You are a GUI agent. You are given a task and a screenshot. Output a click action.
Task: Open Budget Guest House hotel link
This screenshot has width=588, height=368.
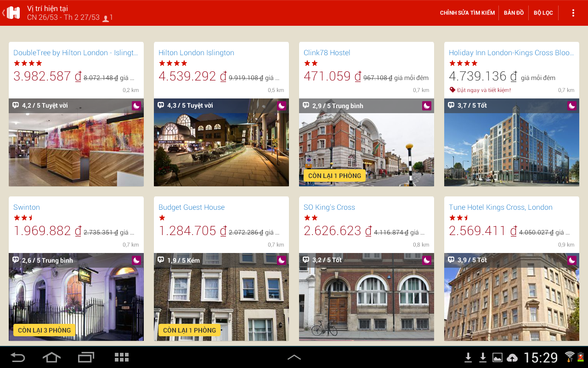tap(192, 207)
